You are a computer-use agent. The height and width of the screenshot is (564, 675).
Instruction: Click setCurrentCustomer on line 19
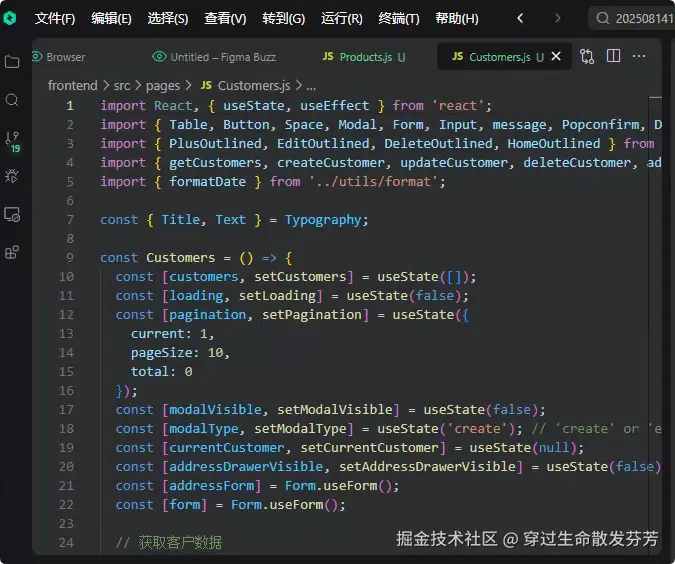click(x=369, y=448)
